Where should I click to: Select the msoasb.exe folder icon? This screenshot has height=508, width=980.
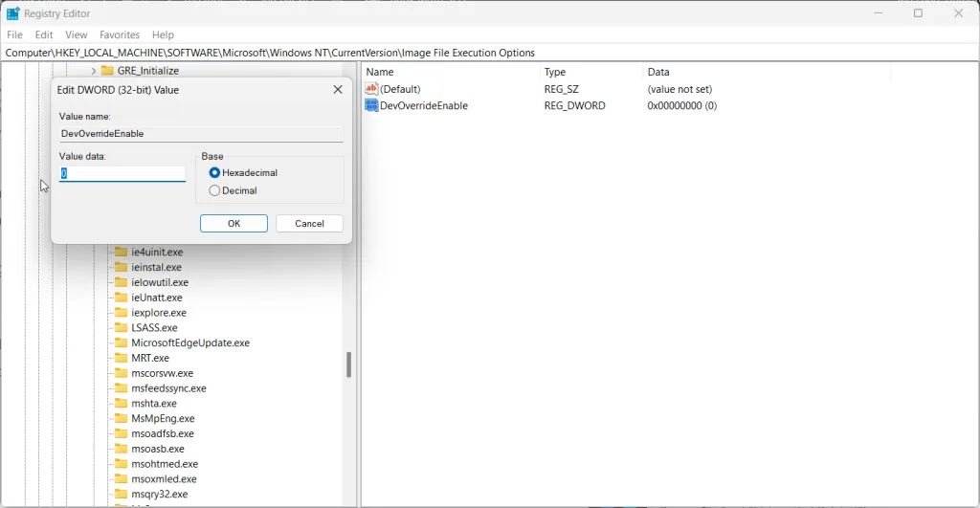click(122, 449)
